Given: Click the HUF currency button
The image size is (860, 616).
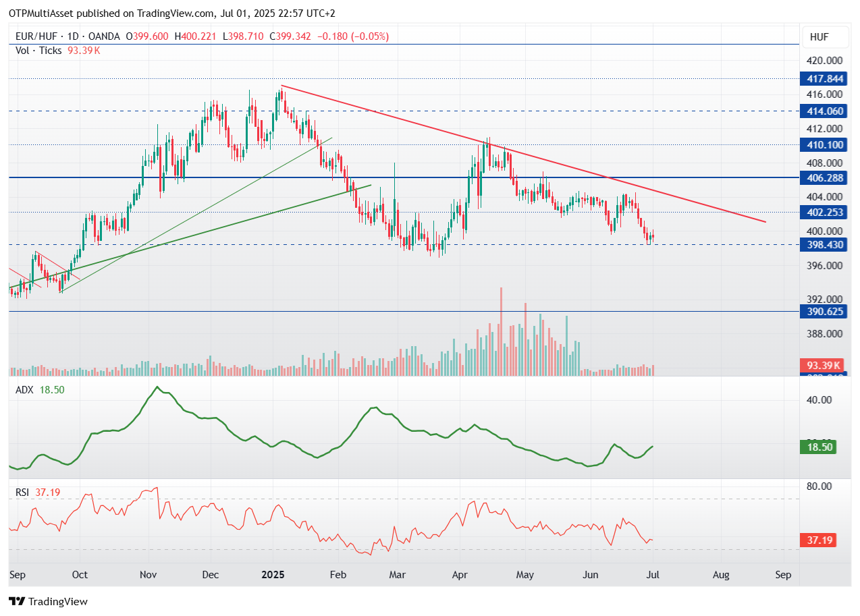Looking at the screenshot, I should click(x=819, y=36).
